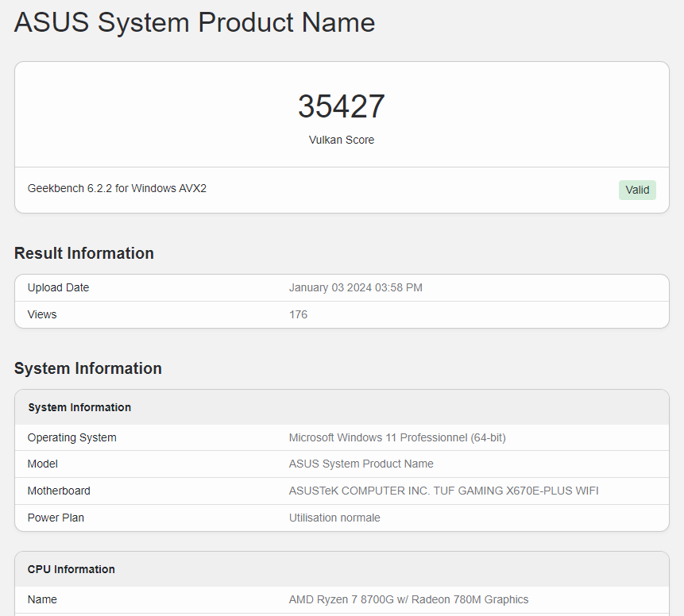The width and height of the screenshot is (684, 616).
Task: Click the Operating System row label
Action: 71,437
